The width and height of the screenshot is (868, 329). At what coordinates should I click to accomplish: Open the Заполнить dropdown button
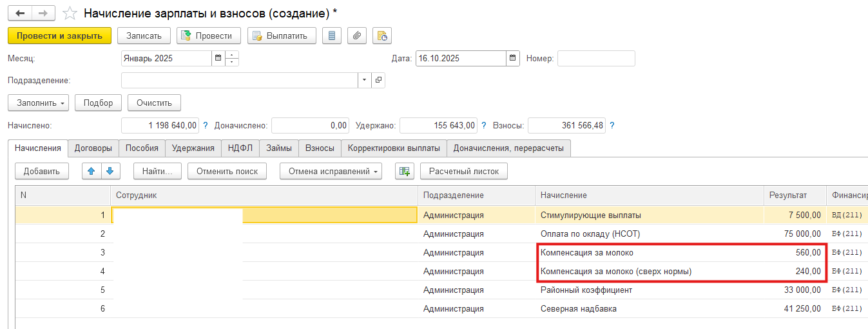coord(38,103)
